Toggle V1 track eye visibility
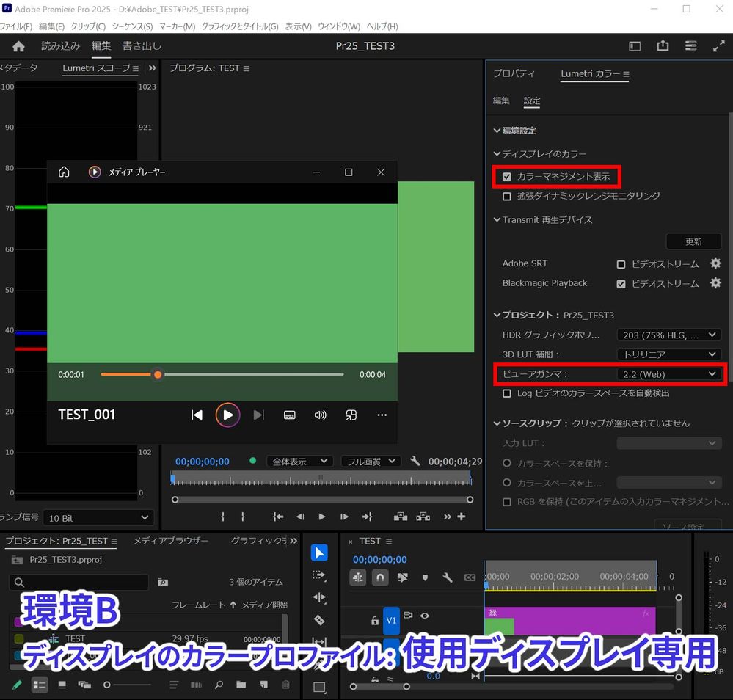 pos(424,616)
